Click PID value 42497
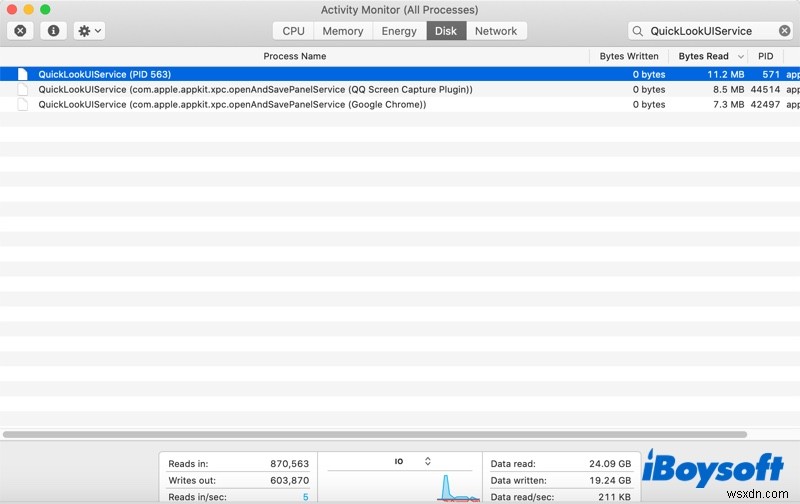This screenshot has height=504, width=800. 765,104
